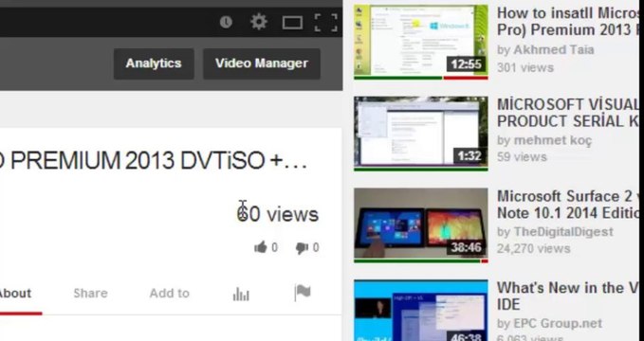Open the 46:38 blue presentation thumbnail

421,311
